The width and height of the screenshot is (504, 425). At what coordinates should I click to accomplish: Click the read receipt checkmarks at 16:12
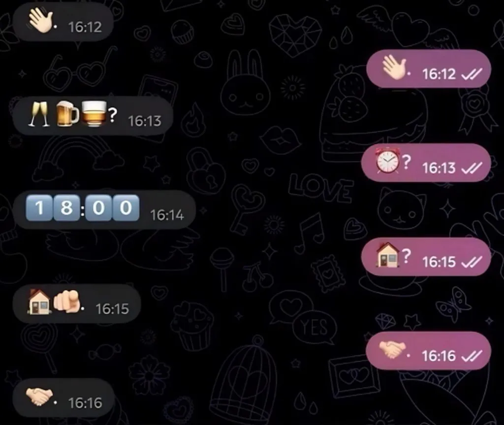click(x=472, y=75)
